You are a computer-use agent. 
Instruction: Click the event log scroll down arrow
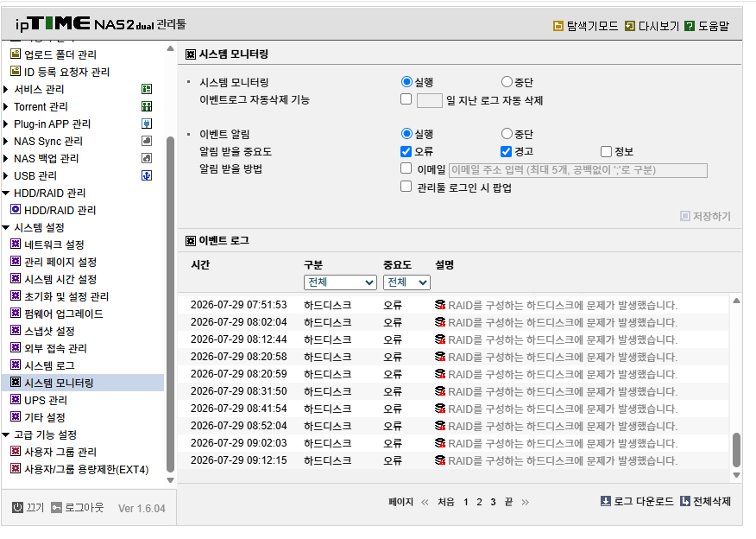tap(736, 475)
